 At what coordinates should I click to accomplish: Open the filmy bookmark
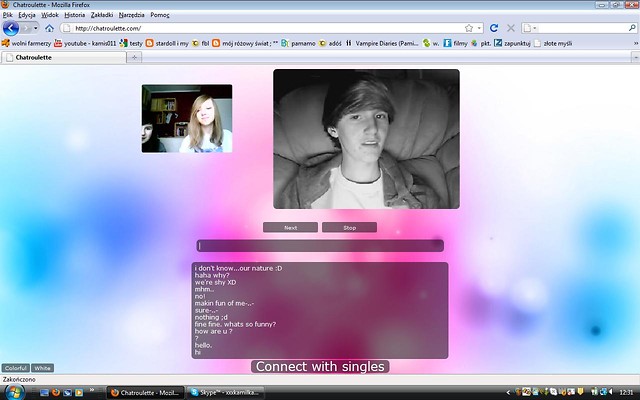click(x=456, y=43)
